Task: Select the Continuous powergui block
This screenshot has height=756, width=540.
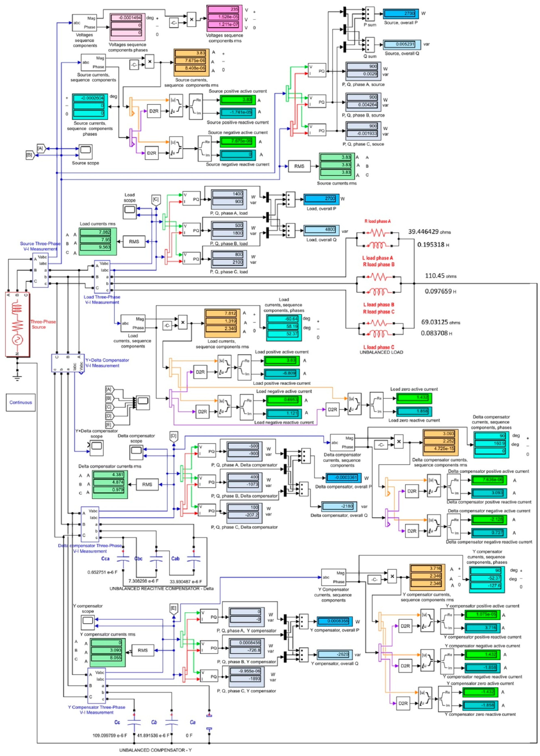Action: click(21, 402)
